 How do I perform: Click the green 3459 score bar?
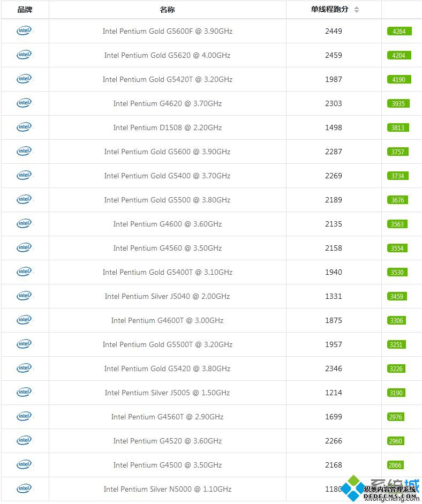[x=397, y=296]
